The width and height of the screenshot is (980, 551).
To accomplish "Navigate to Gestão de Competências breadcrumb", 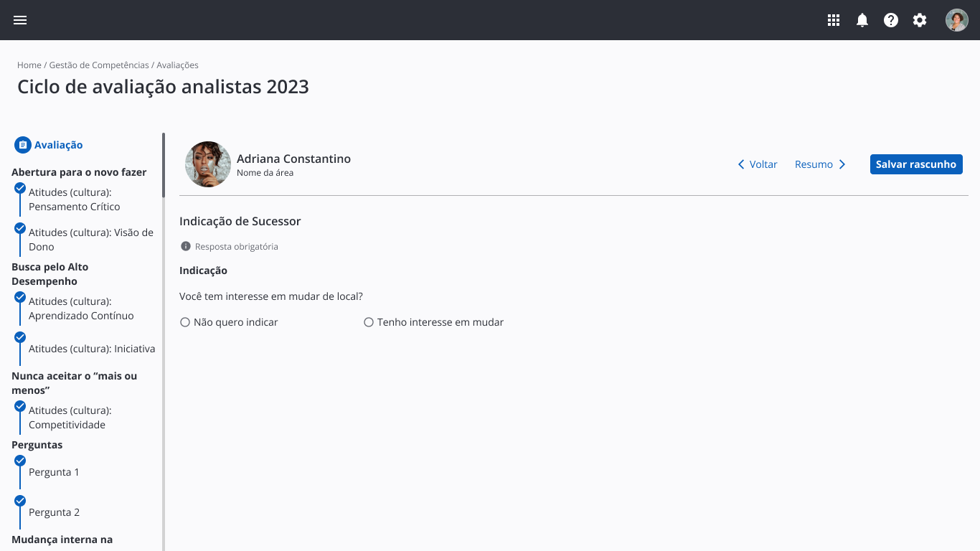I will (x=99, y=65).
